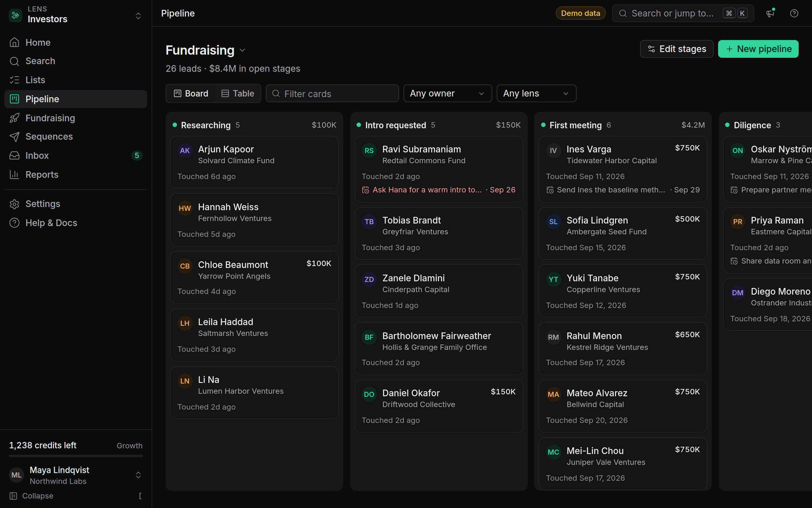Image resolution: width=812 pixels, height=508 pixels.
Task: Open Sequences in the sidebar
Action: tap(76, 137)
